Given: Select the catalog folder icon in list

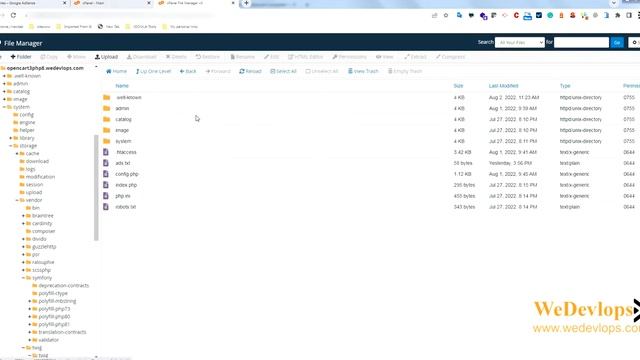Looking at the screenshot, I should [107, 119].
